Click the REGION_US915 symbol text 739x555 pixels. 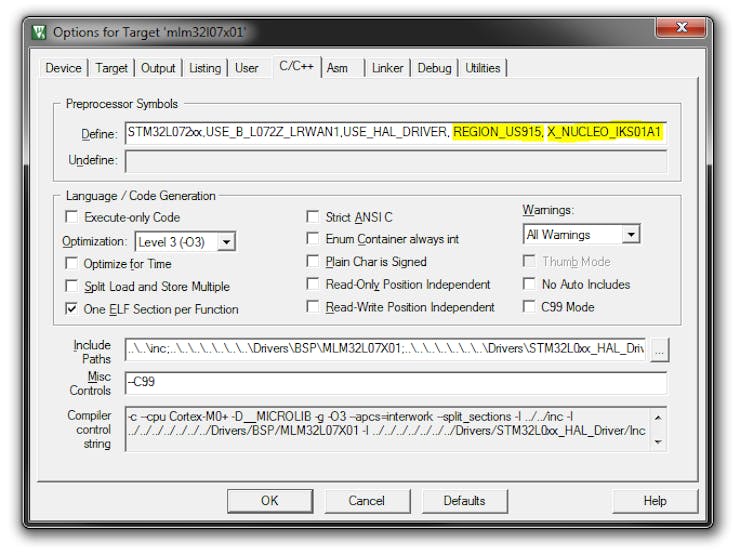(x=498, y=132)
